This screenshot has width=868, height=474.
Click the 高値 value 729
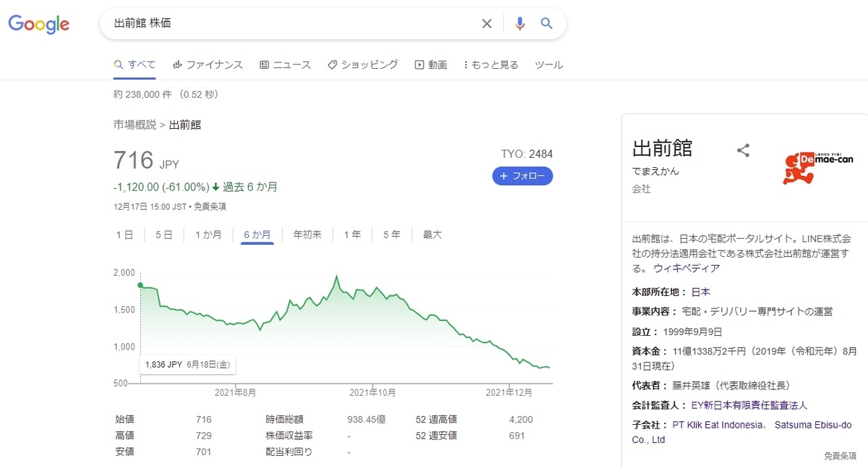(203, 436)
